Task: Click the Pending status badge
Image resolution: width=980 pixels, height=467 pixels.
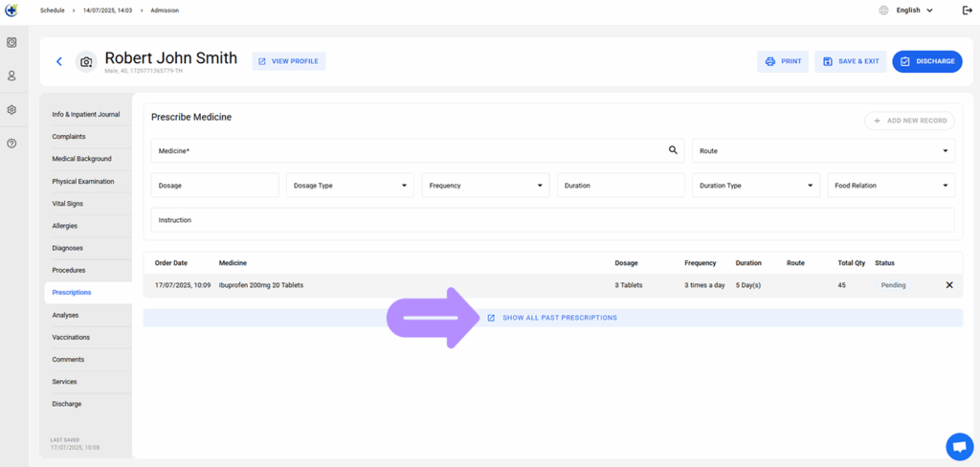Action: point(893,285)
